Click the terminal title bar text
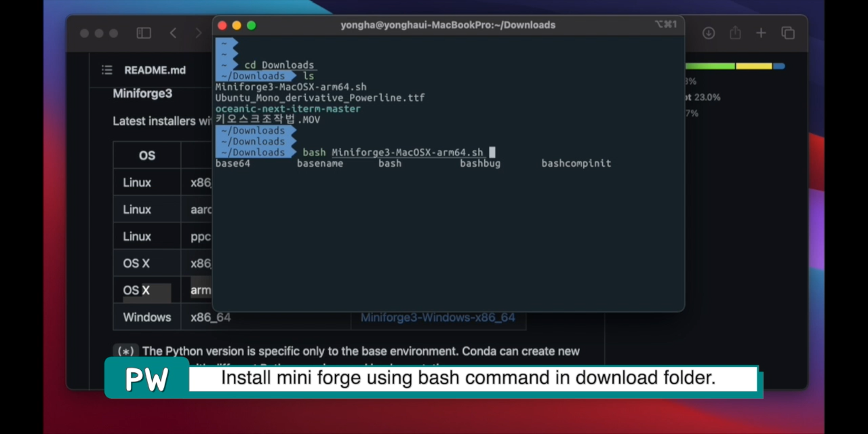The height and width of the screenshot is (434, 868). 448,25
